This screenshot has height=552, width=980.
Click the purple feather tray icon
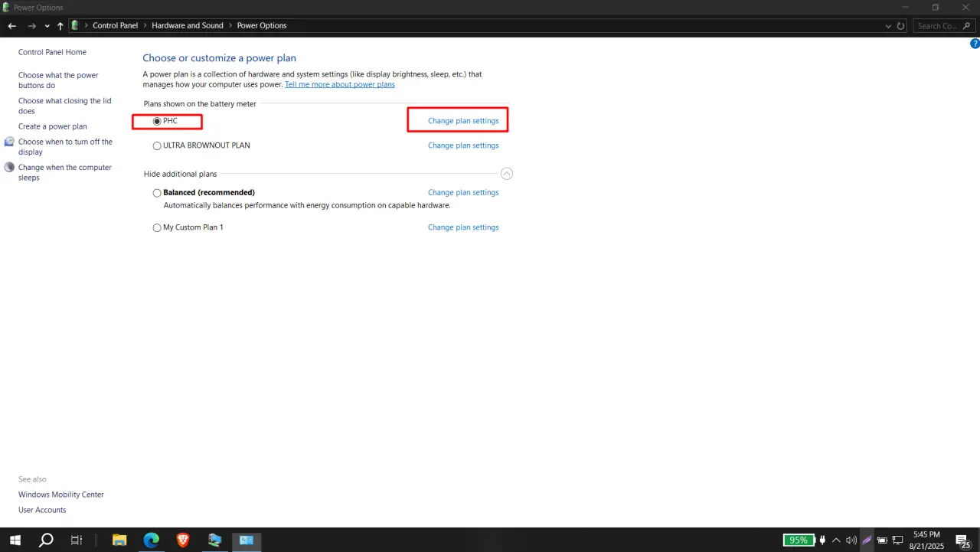(867, 540)
